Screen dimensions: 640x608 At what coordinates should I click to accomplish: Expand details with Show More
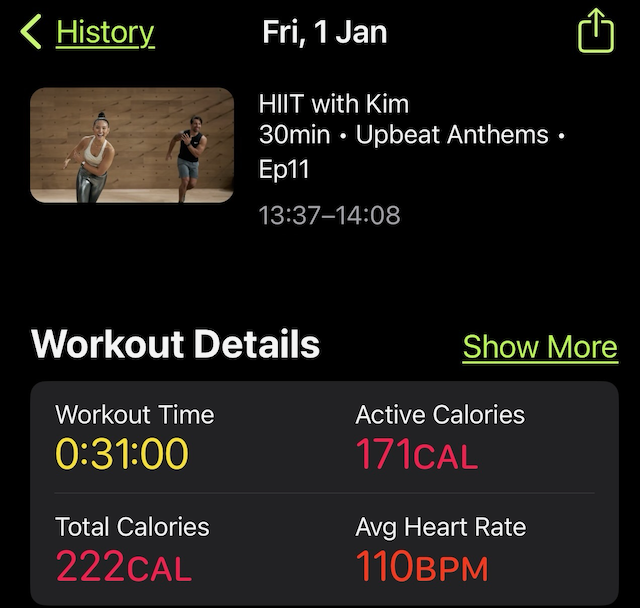pos(540,347)
